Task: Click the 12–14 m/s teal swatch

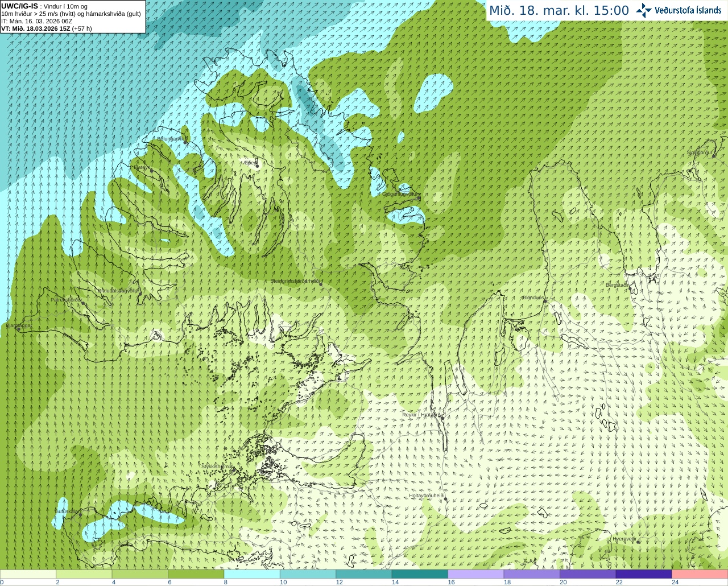Action: point(364,574)
